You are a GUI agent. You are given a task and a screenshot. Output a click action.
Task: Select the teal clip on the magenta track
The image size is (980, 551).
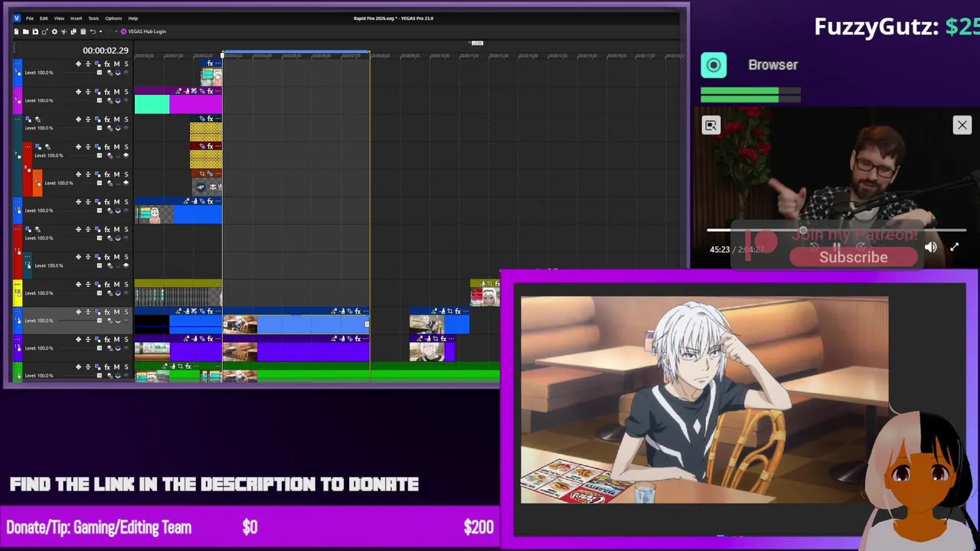pos(152,104)
